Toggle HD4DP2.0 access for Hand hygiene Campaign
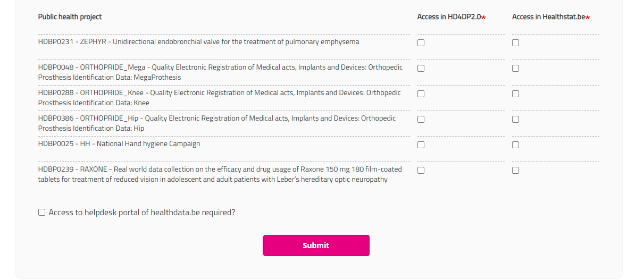The image size is (644, 280). tap(421, 145)
